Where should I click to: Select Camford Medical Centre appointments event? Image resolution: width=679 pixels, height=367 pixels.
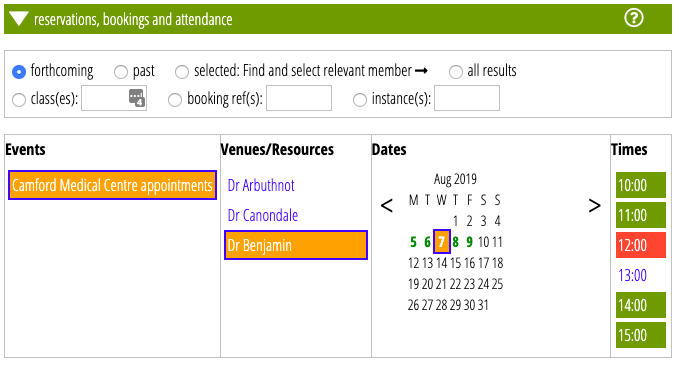click(112, 185)
